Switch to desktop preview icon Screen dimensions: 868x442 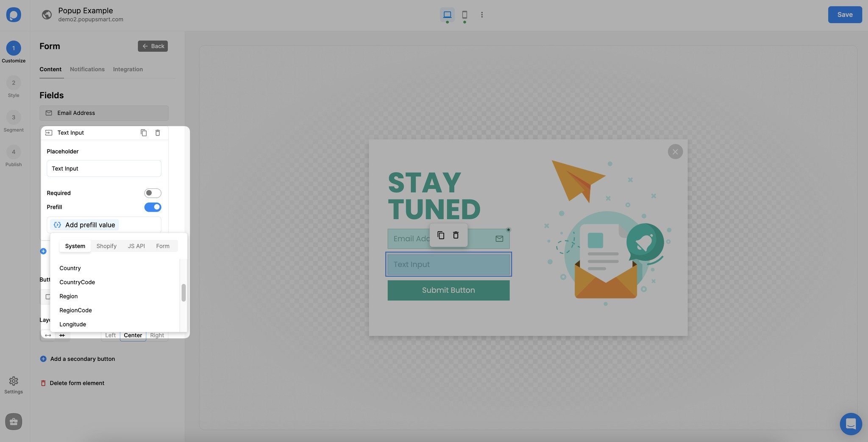coord(447,15)
